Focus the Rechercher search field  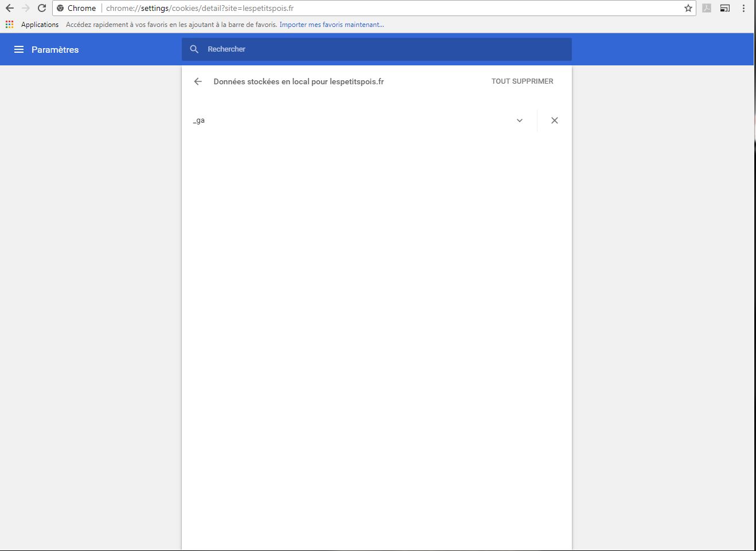[377, 49]
